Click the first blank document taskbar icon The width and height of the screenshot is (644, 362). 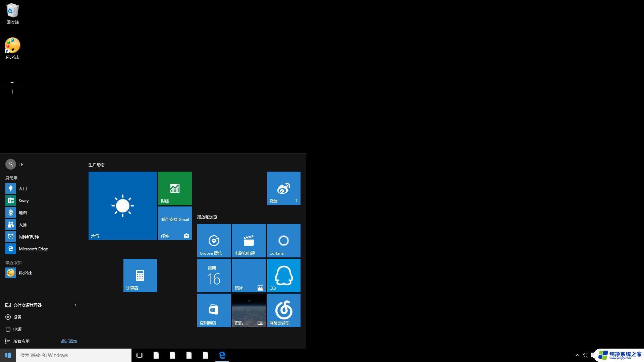[x=156, y=355]
